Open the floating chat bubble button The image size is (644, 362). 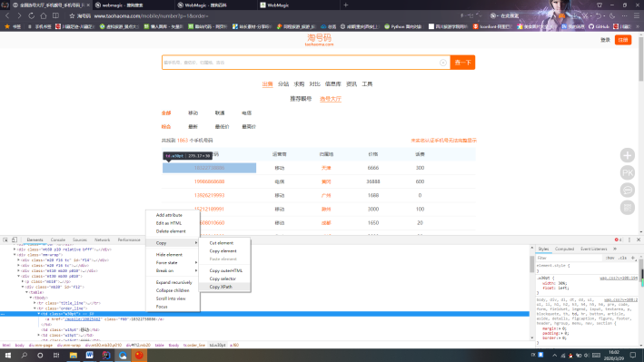(627, 190)
